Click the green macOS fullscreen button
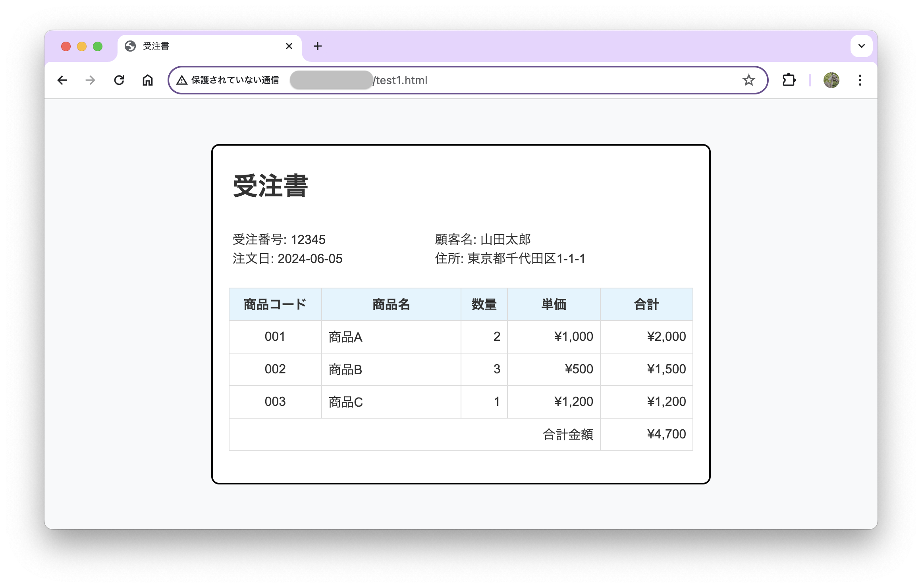The image size is (922, 588). [98, 46]
